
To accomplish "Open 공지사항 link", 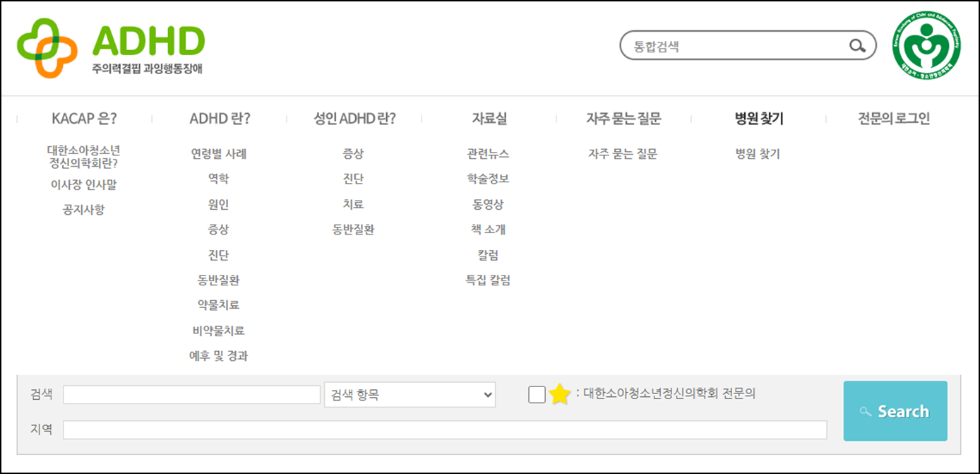I will point(83,210).
